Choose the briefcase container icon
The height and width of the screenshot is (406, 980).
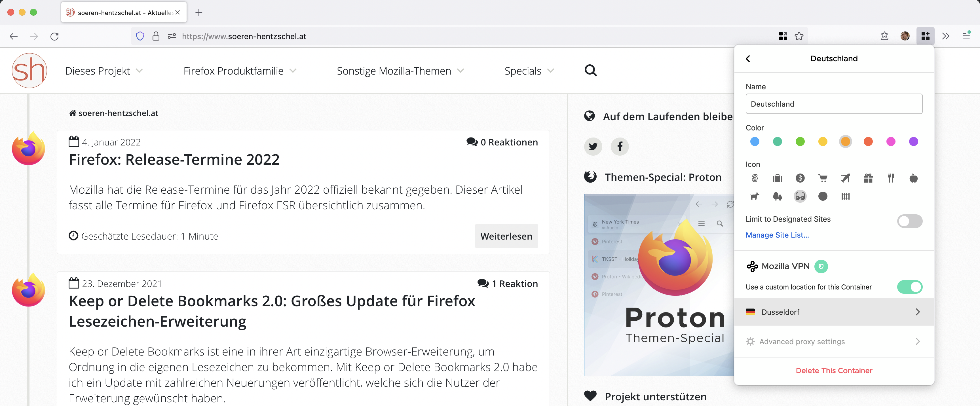[777, 178]
